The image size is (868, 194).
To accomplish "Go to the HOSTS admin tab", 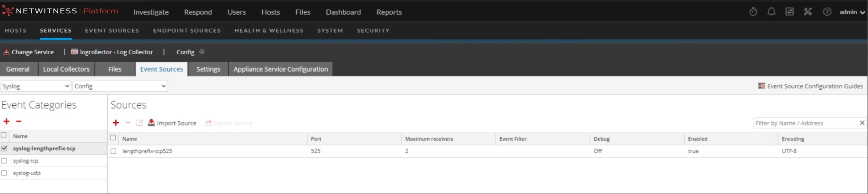I will pyautogui.click(x=16, y=30).
